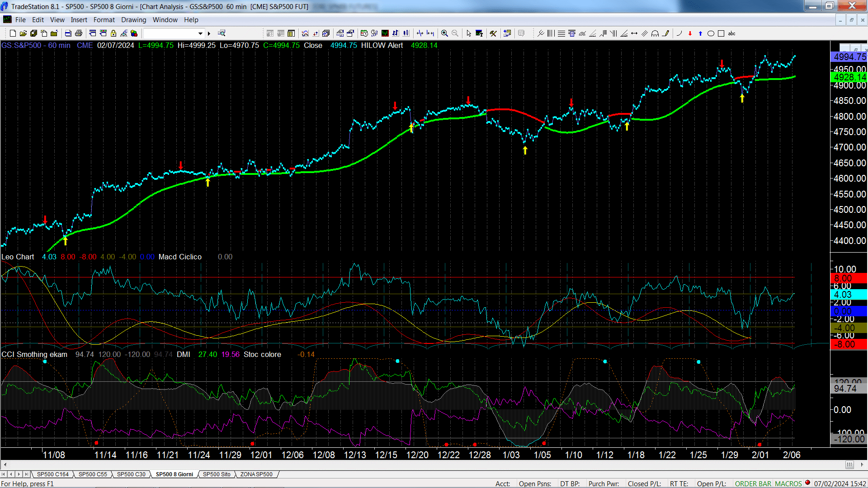Select the trendline drawing tool
Screen dimensions: 868x488
click(x=541, y=33)
